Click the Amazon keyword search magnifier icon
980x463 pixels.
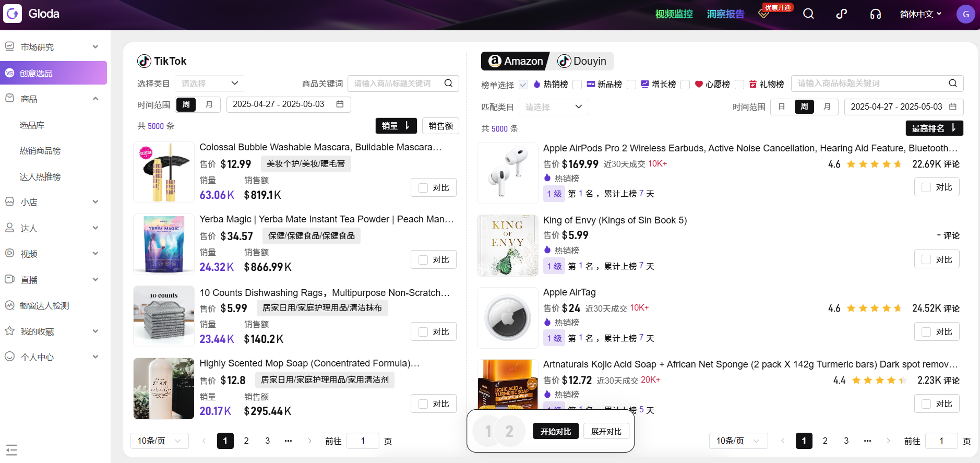[952, 84]
